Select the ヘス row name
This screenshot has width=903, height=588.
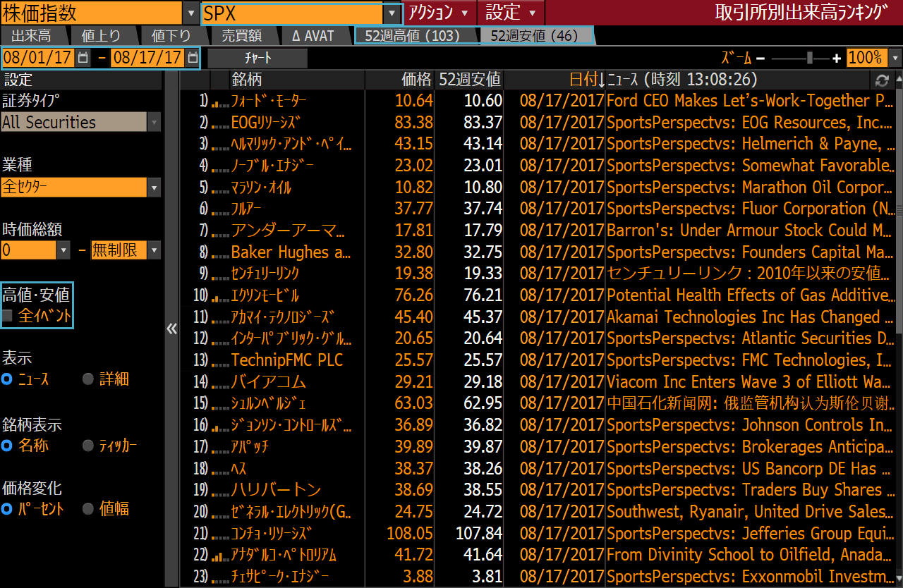pos(239,468)
